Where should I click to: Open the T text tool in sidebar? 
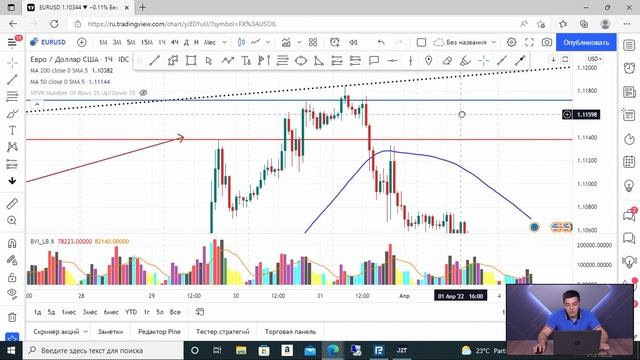pos(12,130)
